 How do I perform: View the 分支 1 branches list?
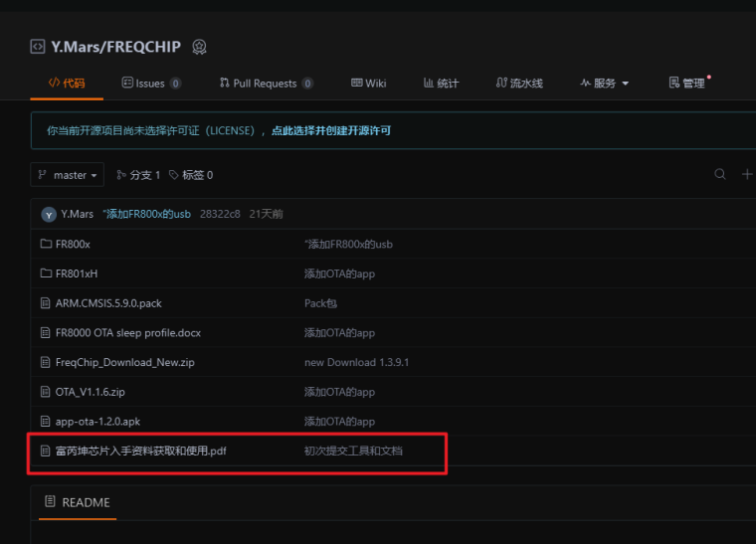click(x=138, y=175)
